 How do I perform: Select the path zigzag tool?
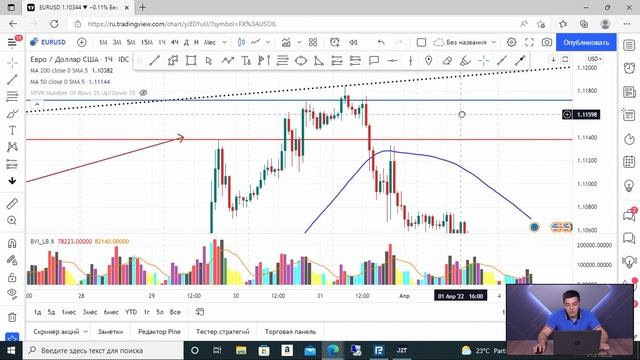pos(227,61)
